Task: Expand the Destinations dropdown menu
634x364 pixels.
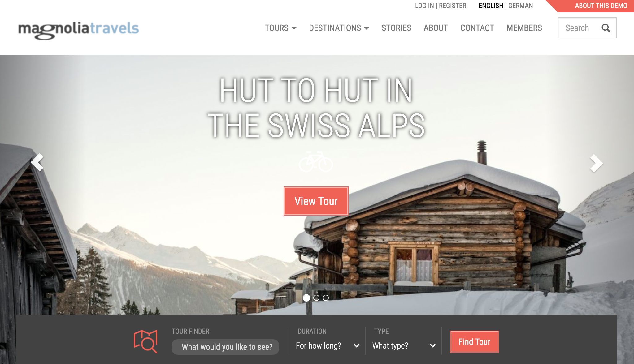Action: [x=339, y=28]
